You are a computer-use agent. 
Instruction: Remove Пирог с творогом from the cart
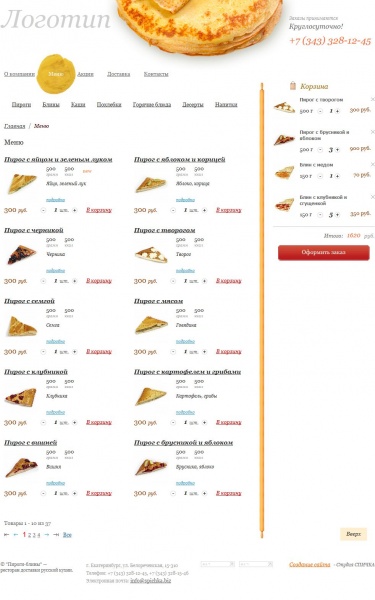tap(372, 99)
